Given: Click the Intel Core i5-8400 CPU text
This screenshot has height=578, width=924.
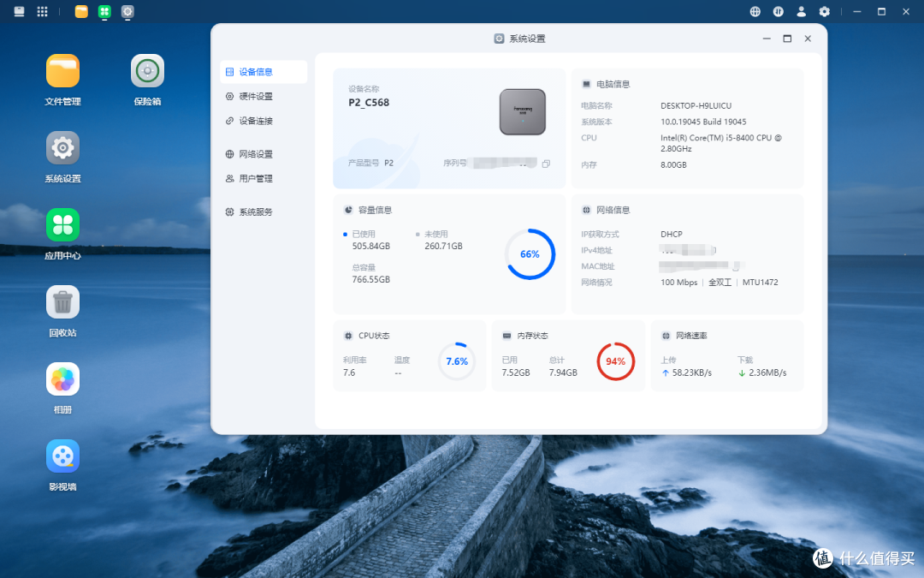Looking at the screenshot, I should (720, 143).
